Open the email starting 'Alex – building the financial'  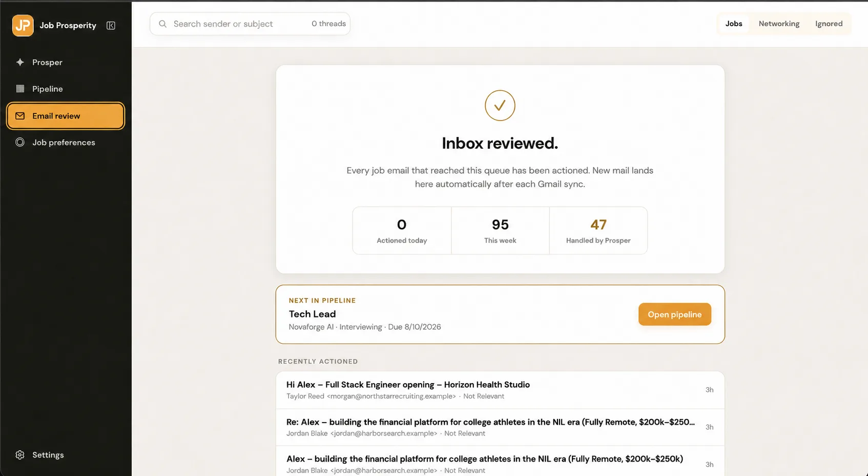click(x=500, y=462)
